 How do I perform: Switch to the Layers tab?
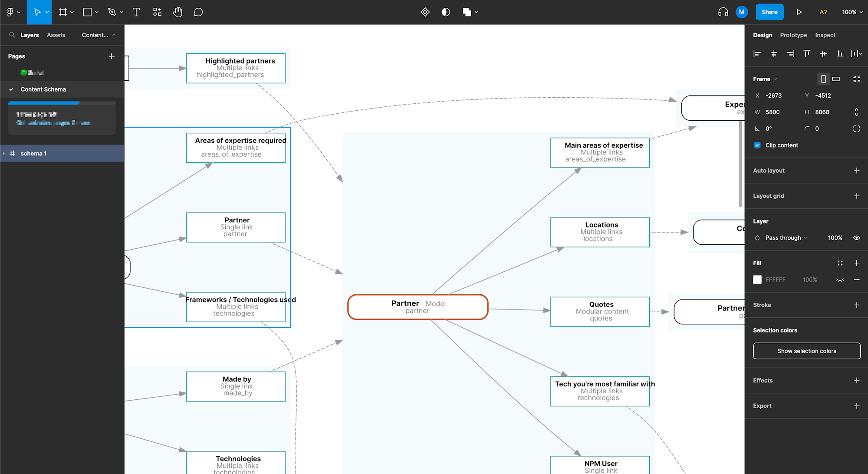pyautogui.click(x=30, y=35)
